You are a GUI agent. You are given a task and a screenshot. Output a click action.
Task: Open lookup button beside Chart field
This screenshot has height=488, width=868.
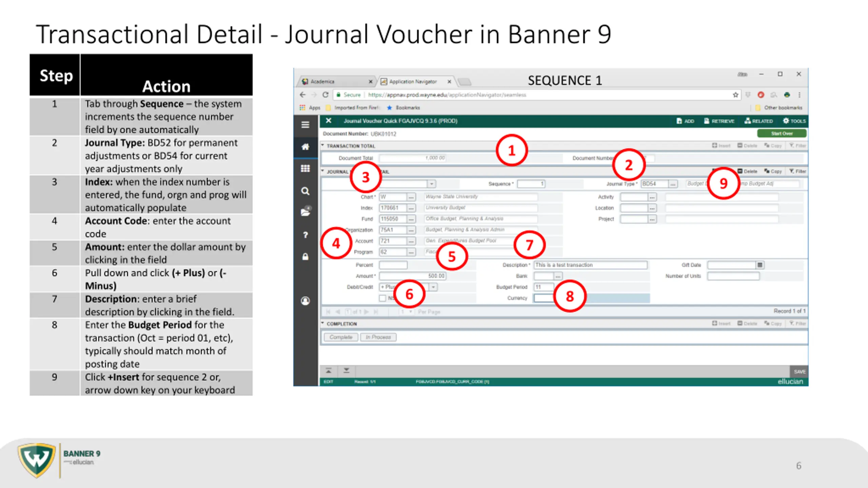coord(411,197)
